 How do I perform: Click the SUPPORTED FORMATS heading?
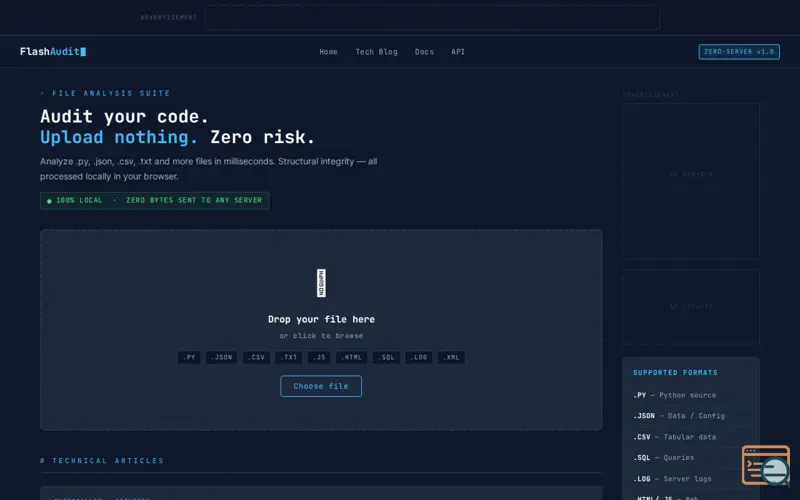[675, 372]
